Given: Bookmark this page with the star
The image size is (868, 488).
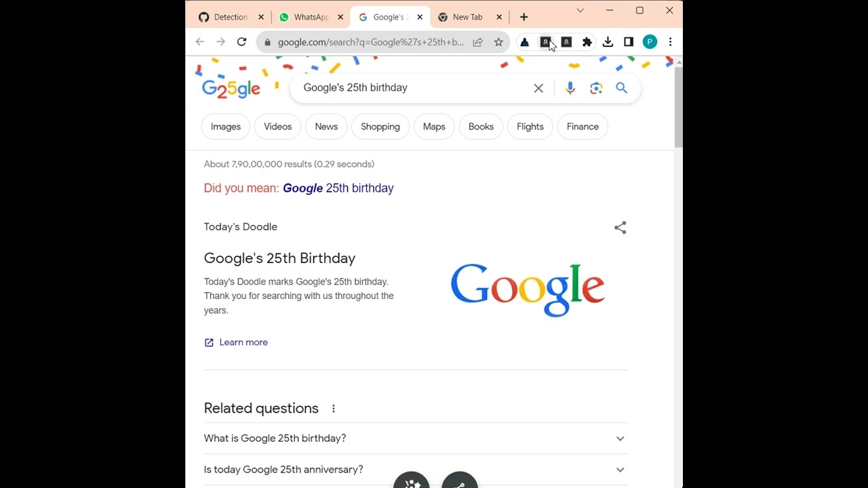Looking at the screenshot, I should 498,42.
